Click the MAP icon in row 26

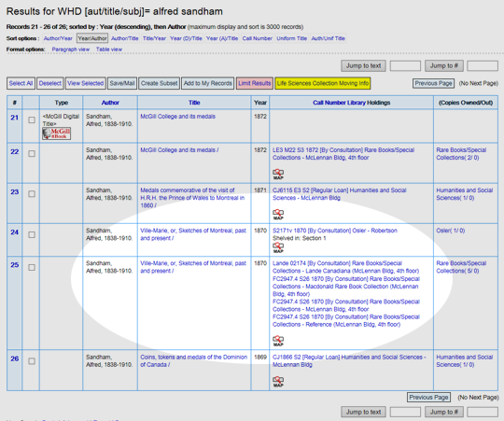point(278,382)
